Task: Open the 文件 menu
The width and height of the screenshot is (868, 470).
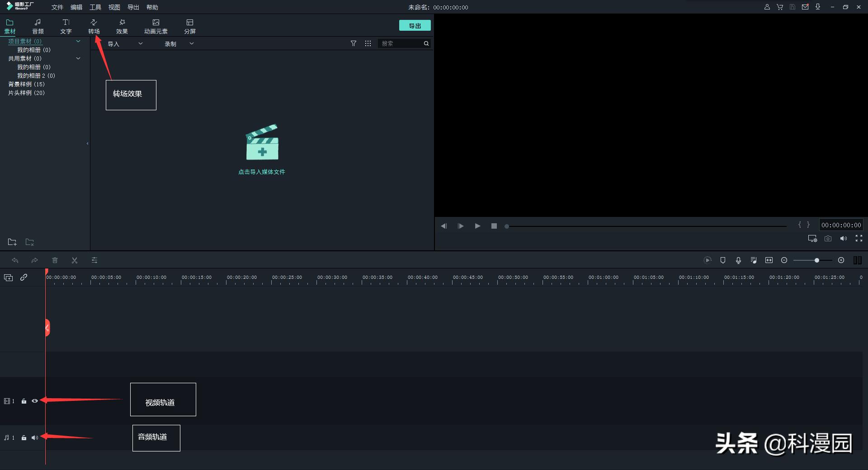Action: point(57,7)
